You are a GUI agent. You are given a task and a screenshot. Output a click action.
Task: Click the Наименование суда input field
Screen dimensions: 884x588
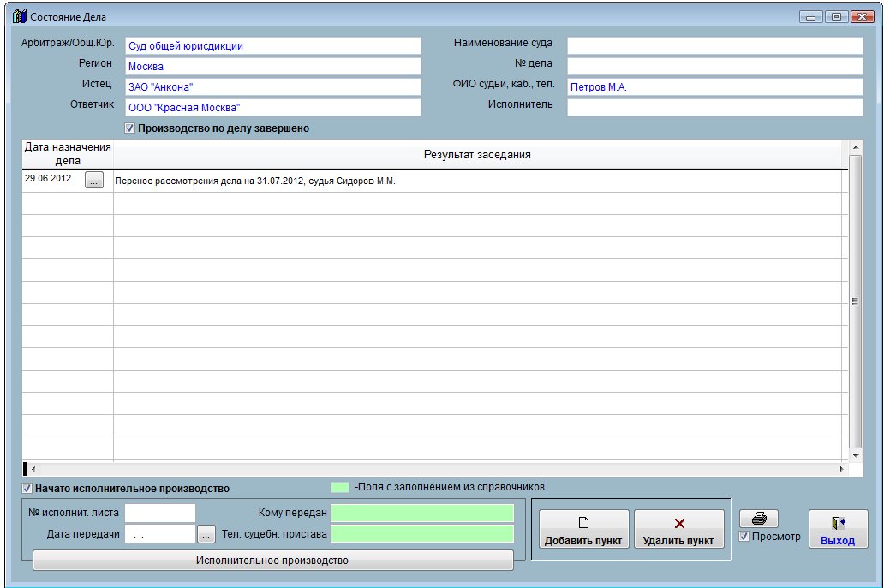click(714, 45)
